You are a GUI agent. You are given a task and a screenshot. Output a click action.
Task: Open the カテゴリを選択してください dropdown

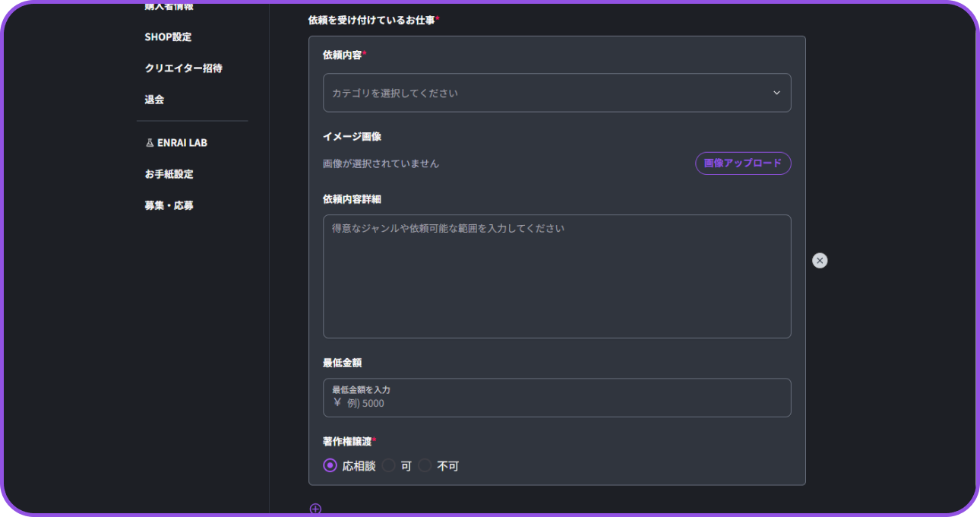click(547, 93)
